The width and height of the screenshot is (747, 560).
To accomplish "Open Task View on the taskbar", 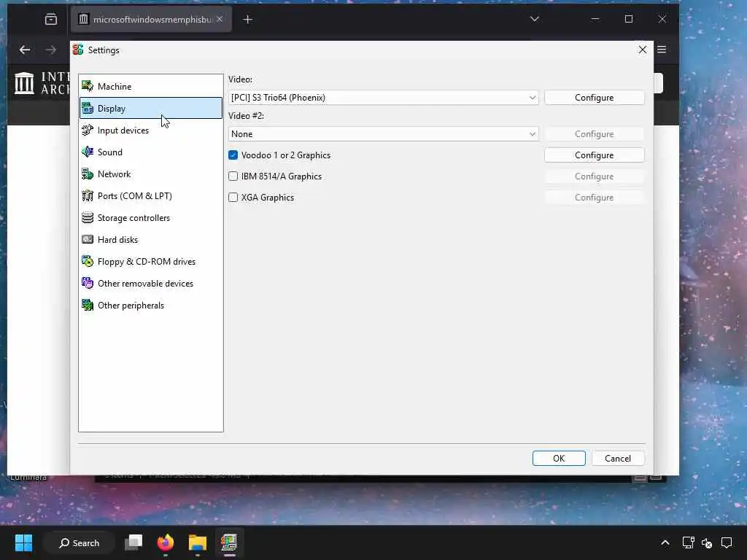I will coord(134,542).
